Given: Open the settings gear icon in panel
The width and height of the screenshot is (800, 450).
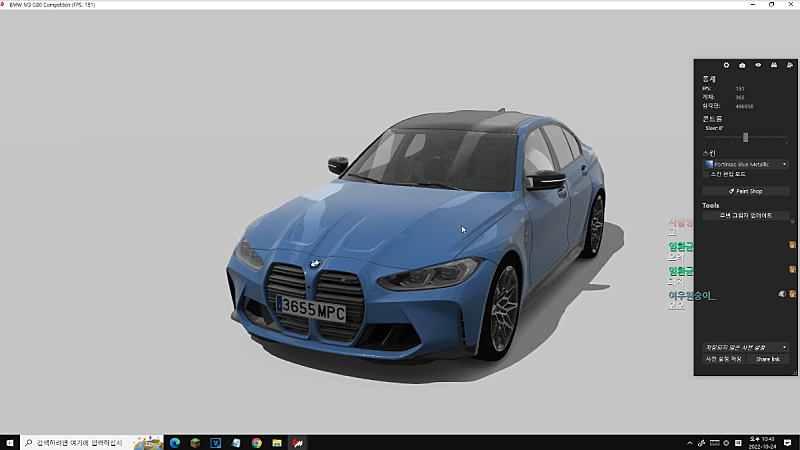Looking at the screenshot, I should 726,65.
